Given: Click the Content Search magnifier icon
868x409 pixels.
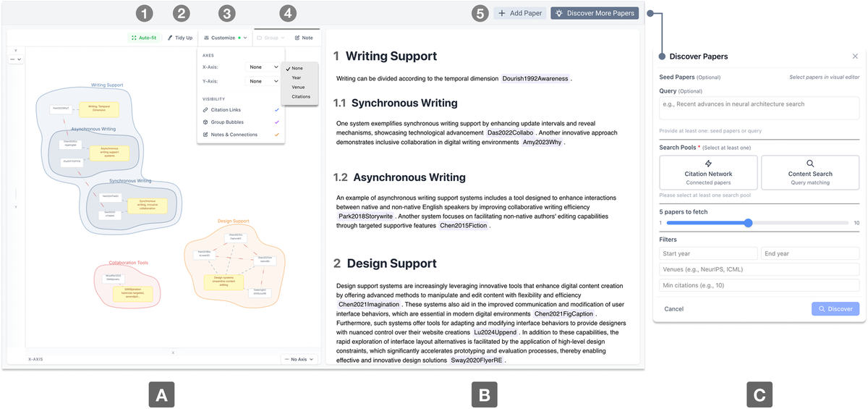Looking at the screenshot, I should 810,164.
